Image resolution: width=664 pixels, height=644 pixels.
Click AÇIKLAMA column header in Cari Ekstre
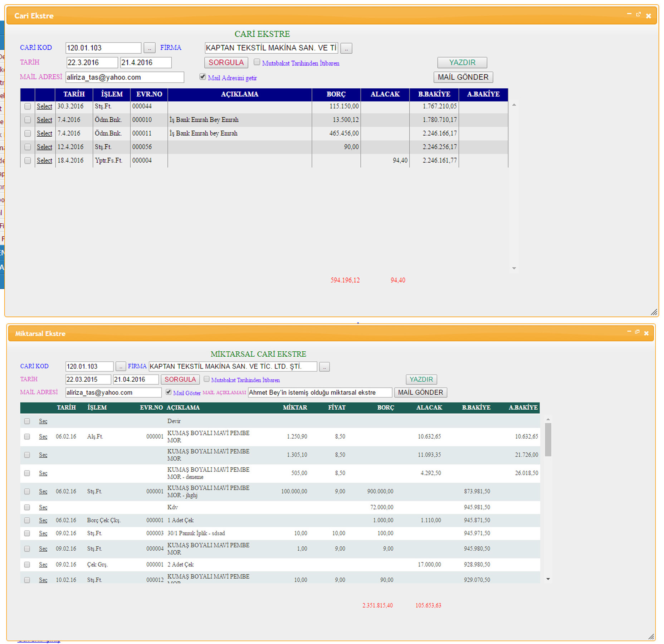pos(240,94)
